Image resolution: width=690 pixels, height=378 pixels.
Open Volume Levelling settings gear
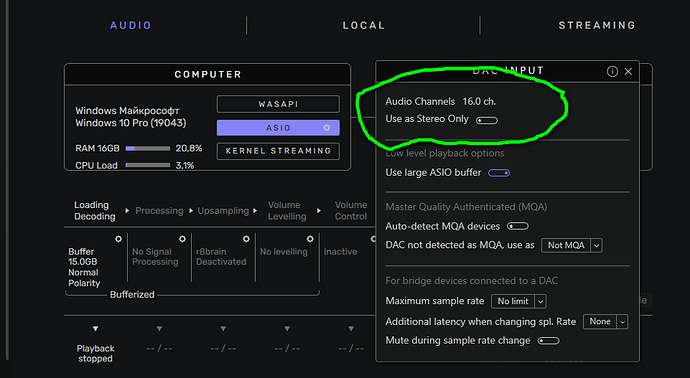(x=310, y=239)
